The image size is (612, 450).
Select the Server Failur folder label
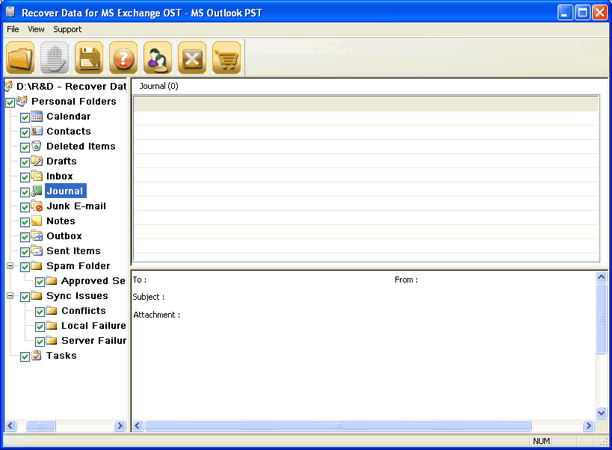tap(94, 341)
